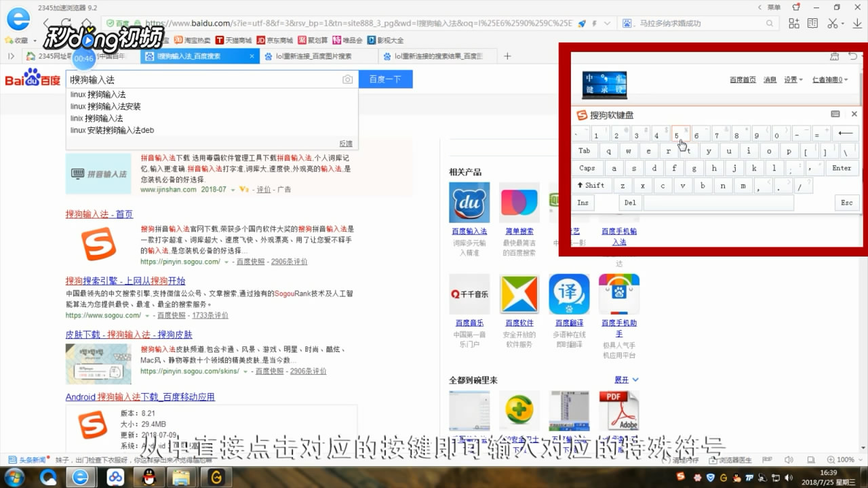Click the 百度一下 search button

[385, 79]
